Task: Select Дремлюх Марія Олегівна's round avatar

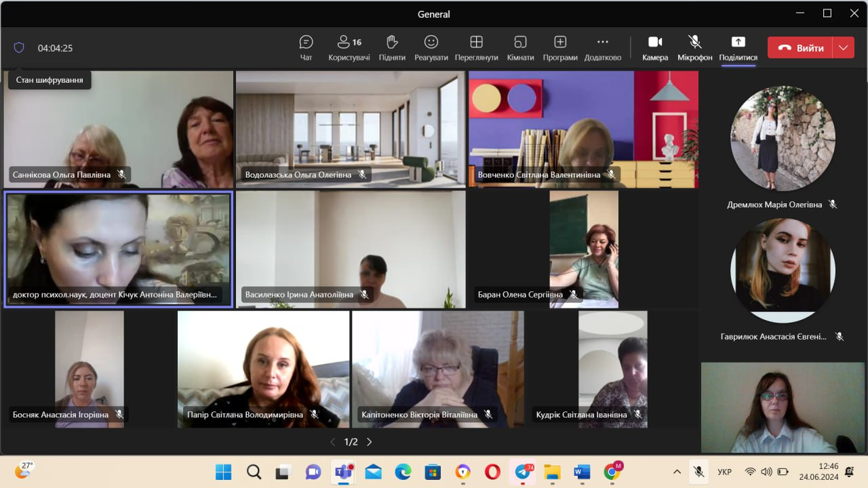Action: 783,138
